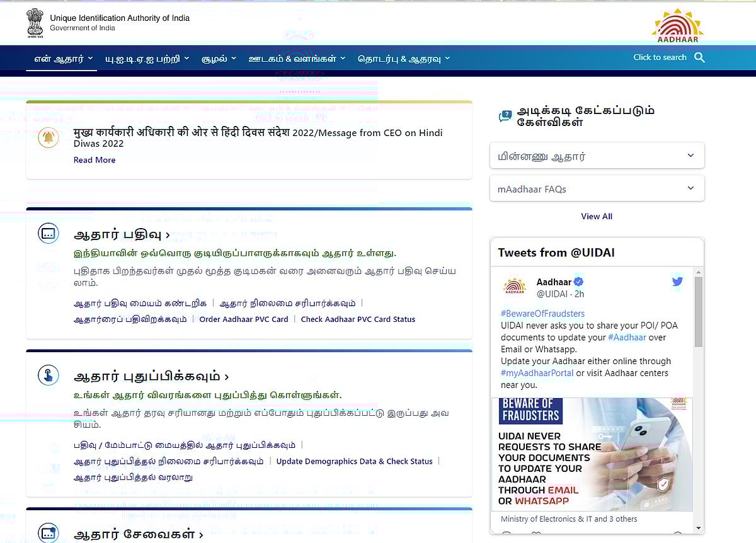The width and height of the screenshot is (756, 543).
Task: Click Read More under the CEO message
Action: pyautogui.click(x=94, y=160)
